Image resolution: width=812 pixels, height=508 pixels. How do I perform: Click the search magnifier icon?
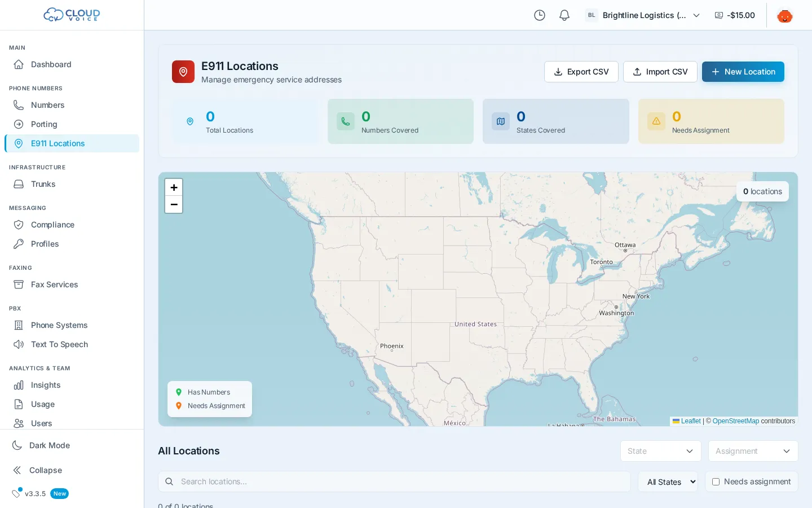click(x=169, y=481)
